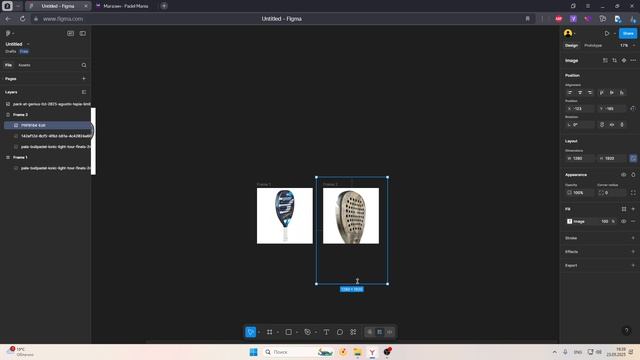Align horizontal centers
This screenshot has width=640, height=360.
point(580,93)
